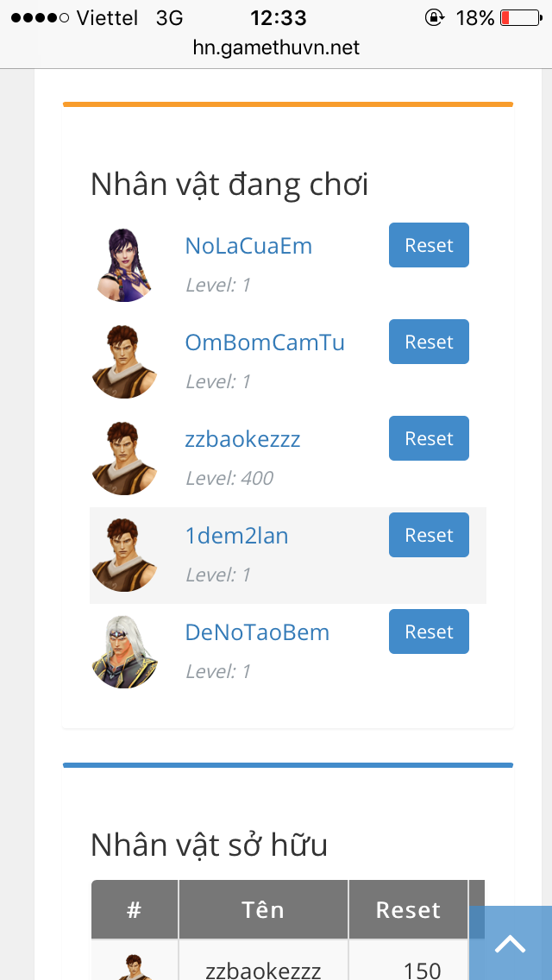Open the zzbaokezzz name link
This screenshot has height=980, width=552.
(242, 439)
